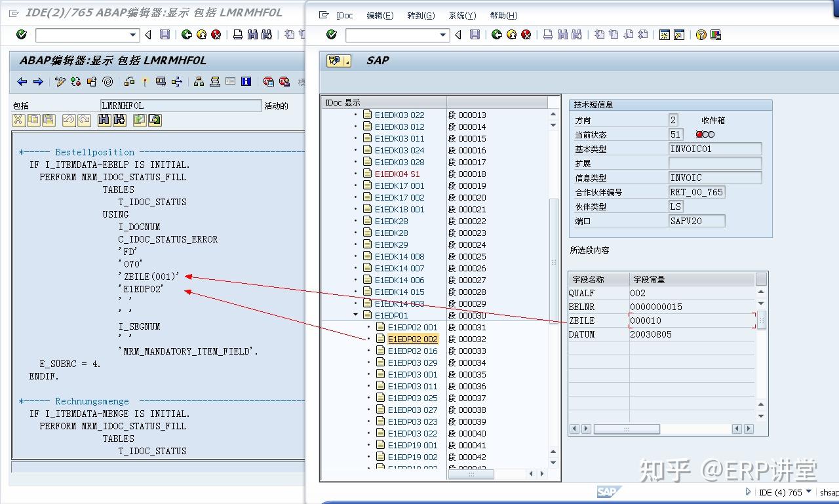The image size is (839, 504).
Task: Open the command field dropdown in IDoc window
Action: point(443,35)
